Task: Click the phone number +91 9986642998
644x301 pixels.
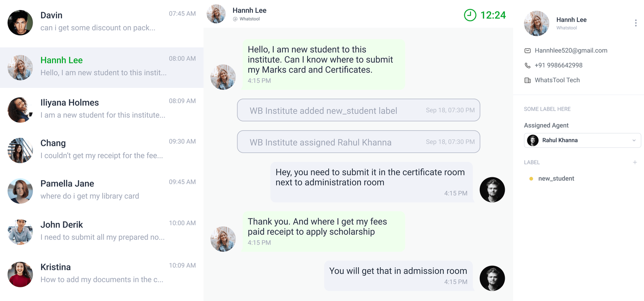Action: pyautogui.click(x=558, y=65)
